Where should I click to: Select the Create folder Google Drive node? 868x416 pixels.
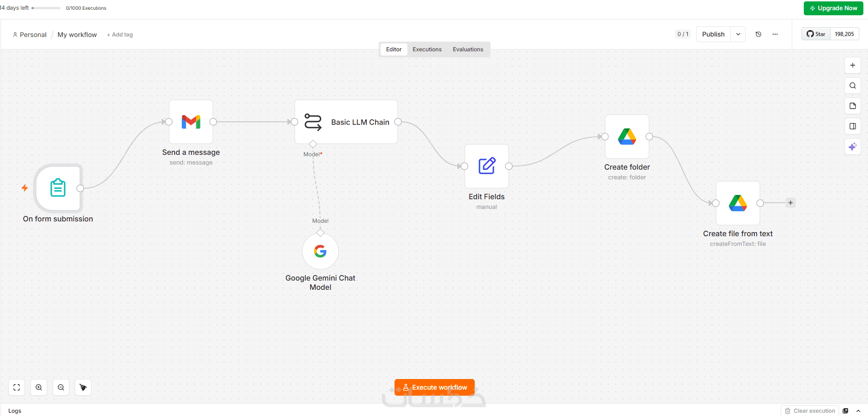[x=627, y=137]
